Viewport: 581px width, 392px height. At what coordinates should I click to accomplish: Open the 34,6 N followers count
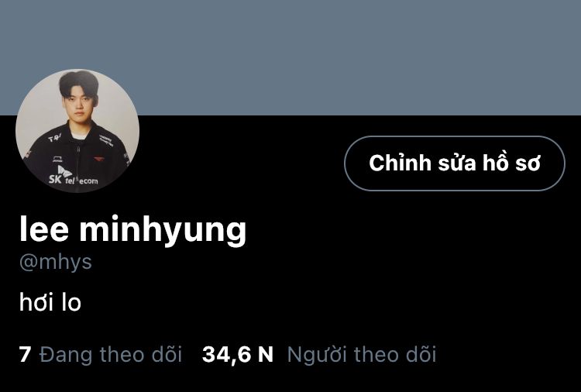(238, 354)
